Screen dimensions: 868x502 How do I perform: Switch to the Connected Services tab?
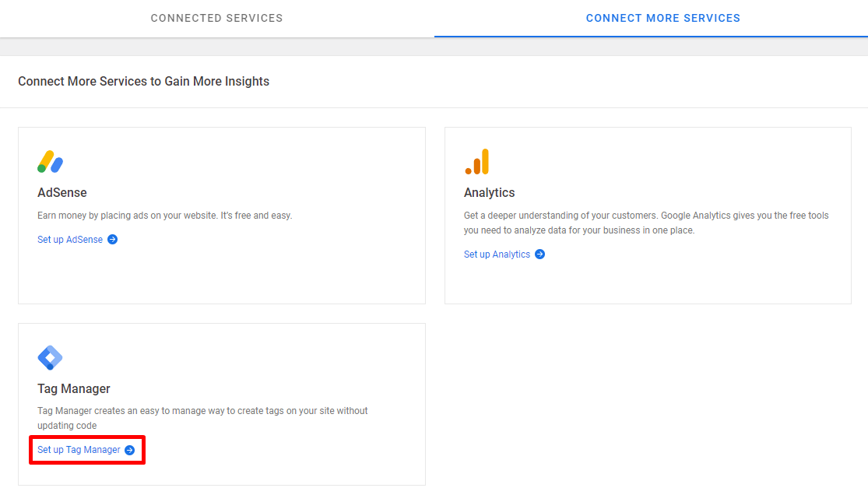pyautogui.click(x=216, y=18)
